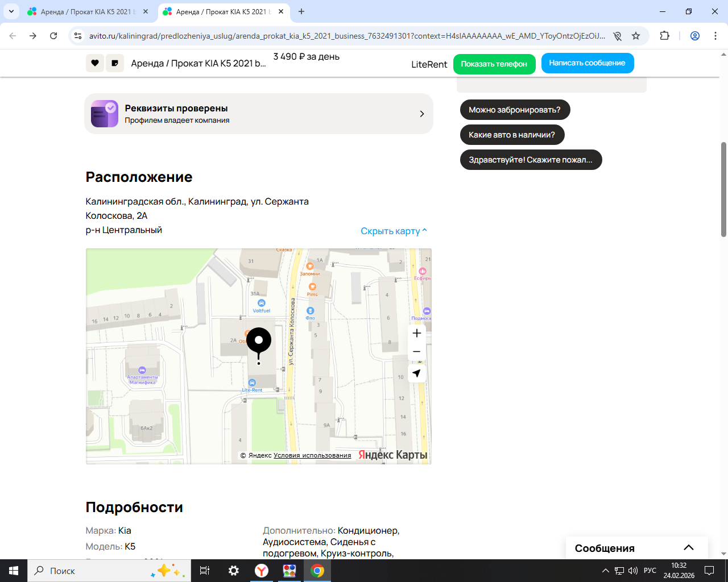Collapse the map with Скрыть карту
This screenshot has height=582, width=728.
pyautogui.click(x=394, y=231)
